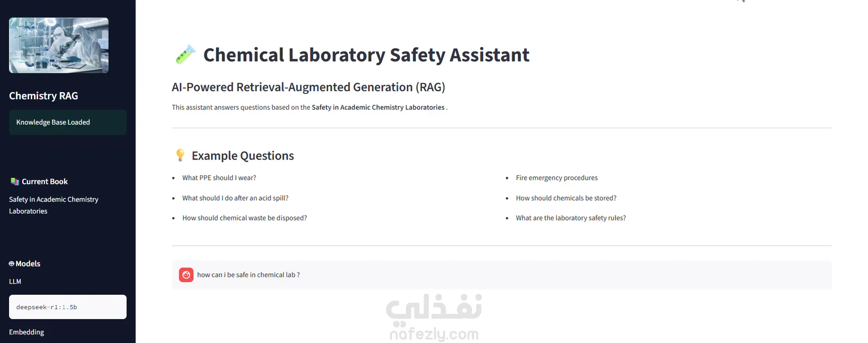The width and height of the screenshot is (868, 343).
Task: Choose 'How should chemicals be stored?'
Action: 566,198
